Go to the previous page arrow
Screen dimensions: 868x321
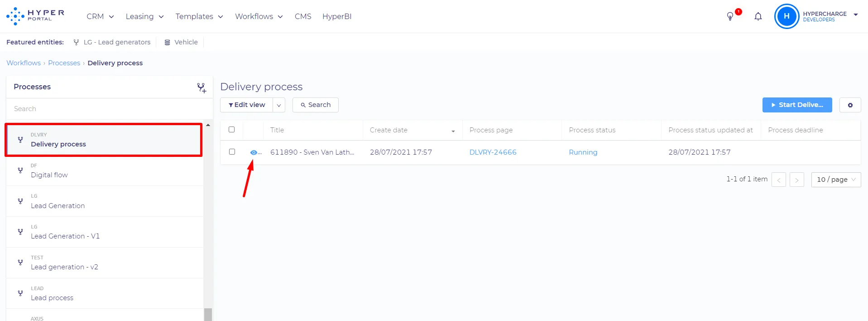(779, 180)
